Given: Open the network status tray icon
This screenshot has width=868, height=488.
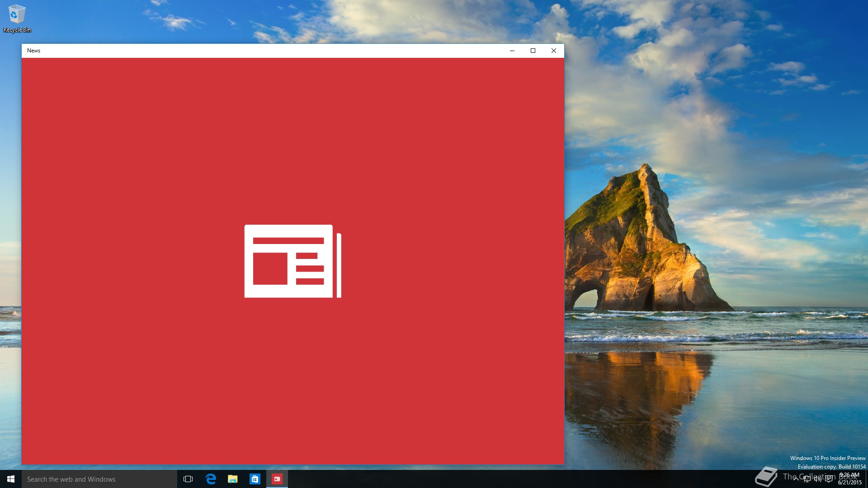Looking at the screenshot, I should click(807, 479).
